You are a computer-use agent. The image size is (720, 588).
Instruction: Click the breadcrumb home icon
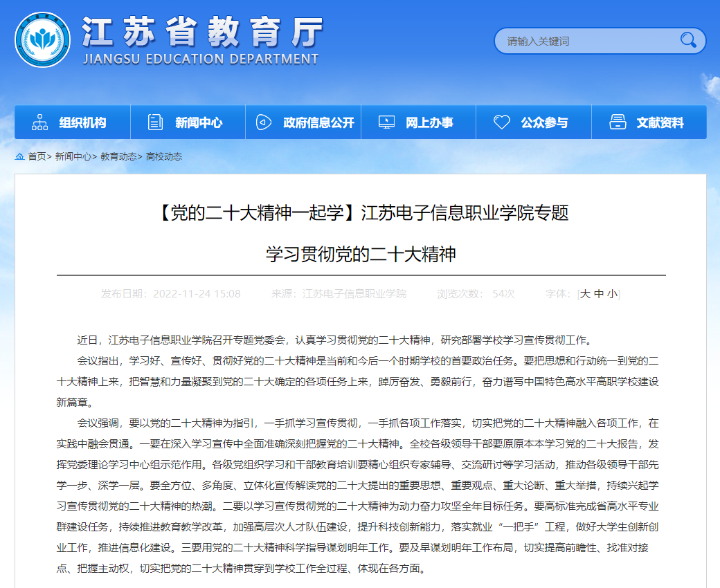point(20,156)
